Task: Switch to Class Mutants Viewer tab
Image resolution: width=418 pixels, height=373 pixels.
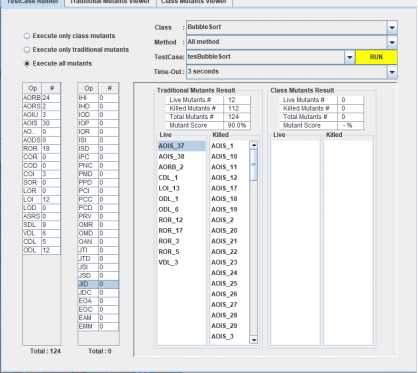Action: 194,2
